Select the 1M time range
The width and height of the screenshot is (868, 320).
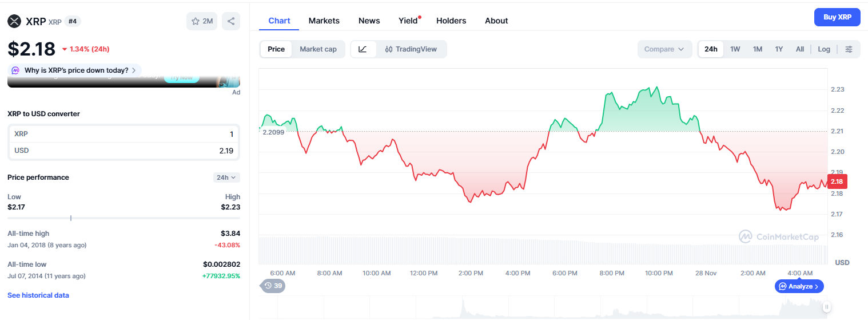(758, 49)
